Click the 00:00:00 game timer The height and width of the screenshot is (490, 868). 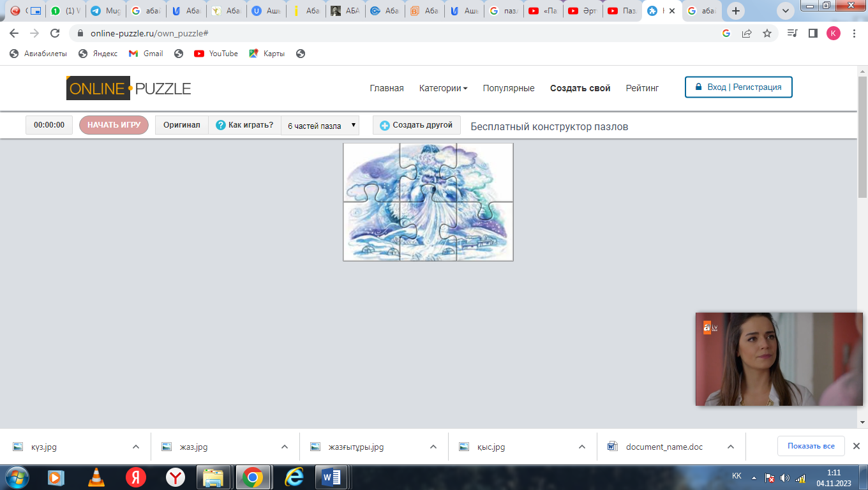pyautogui.click(x=49, y=125)
